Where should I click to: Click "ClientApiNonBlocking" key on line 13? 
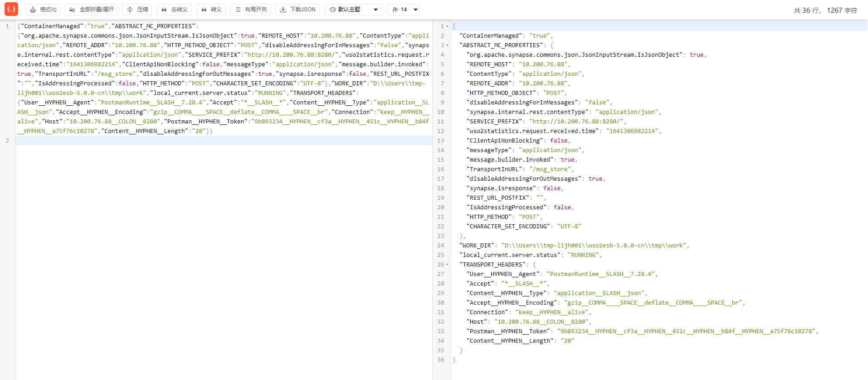[x=505, y=141]
